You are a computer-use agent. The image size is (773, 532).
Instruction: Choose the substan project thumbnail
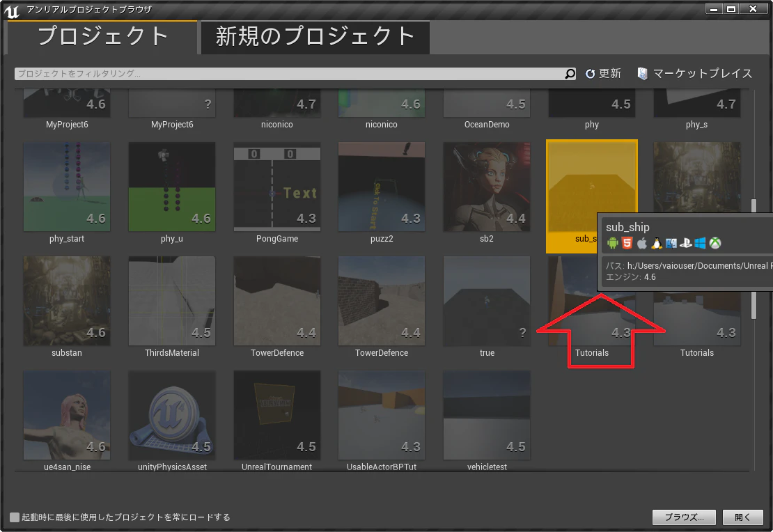coord(67,302)
